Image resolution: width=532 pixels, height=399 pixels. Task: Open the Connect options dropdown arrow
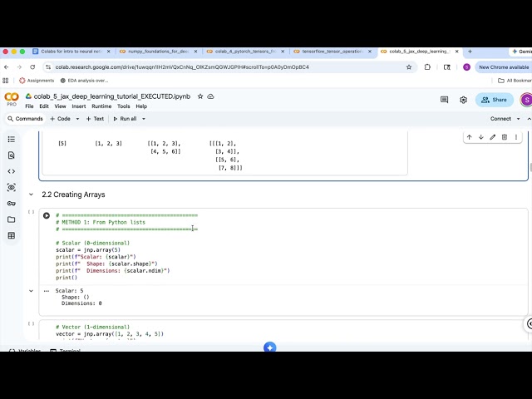tap(518, 119)
